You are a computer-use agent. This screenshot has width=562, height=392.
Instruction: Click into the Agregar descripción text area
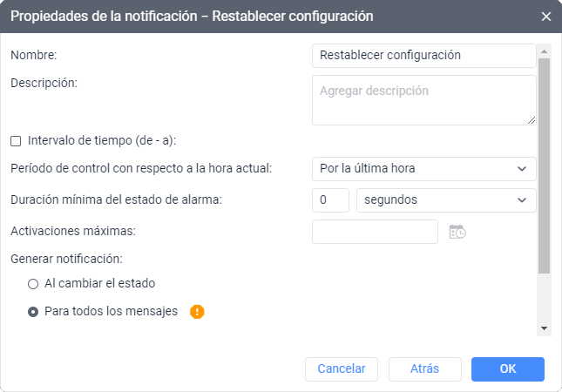[x=424, y=100]
